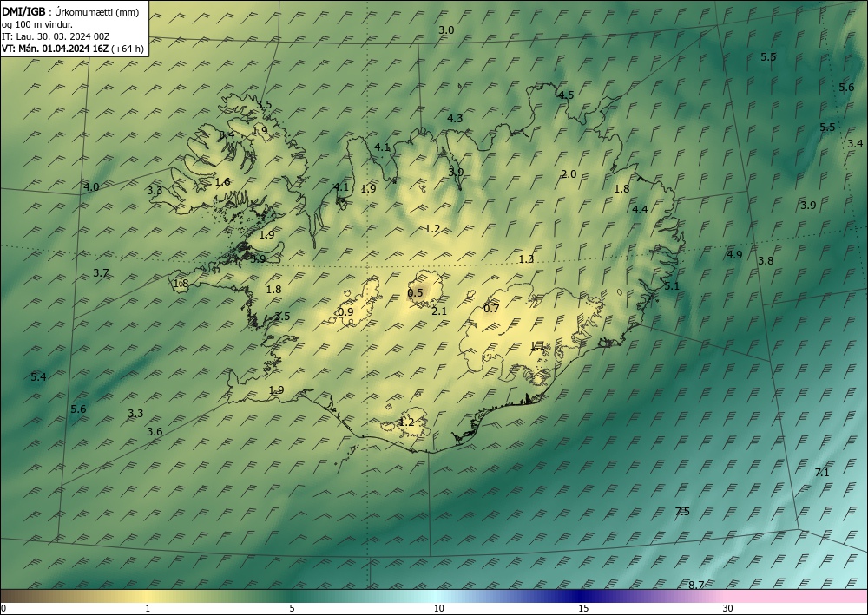Image resolution: width=868 pixels, height=615 pixels.
Task: Click the map value "7.5"
Action: click(682, 512)
